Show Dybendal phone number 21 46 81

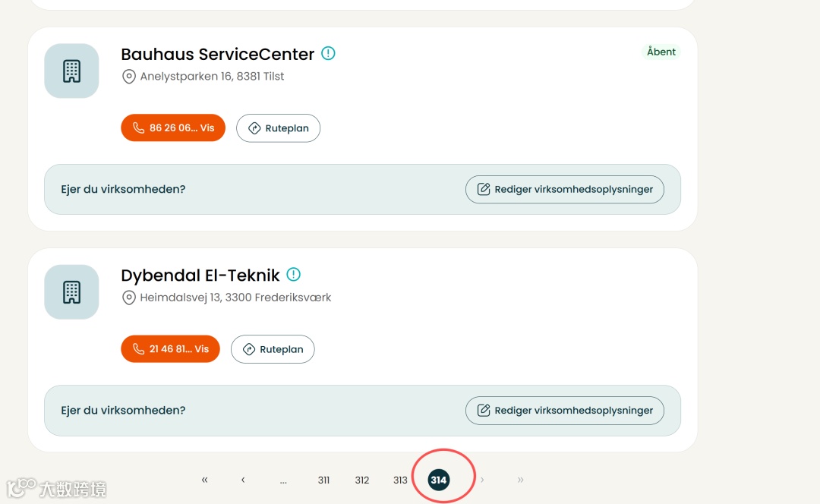pyautogui.click(x=170, y=349)
